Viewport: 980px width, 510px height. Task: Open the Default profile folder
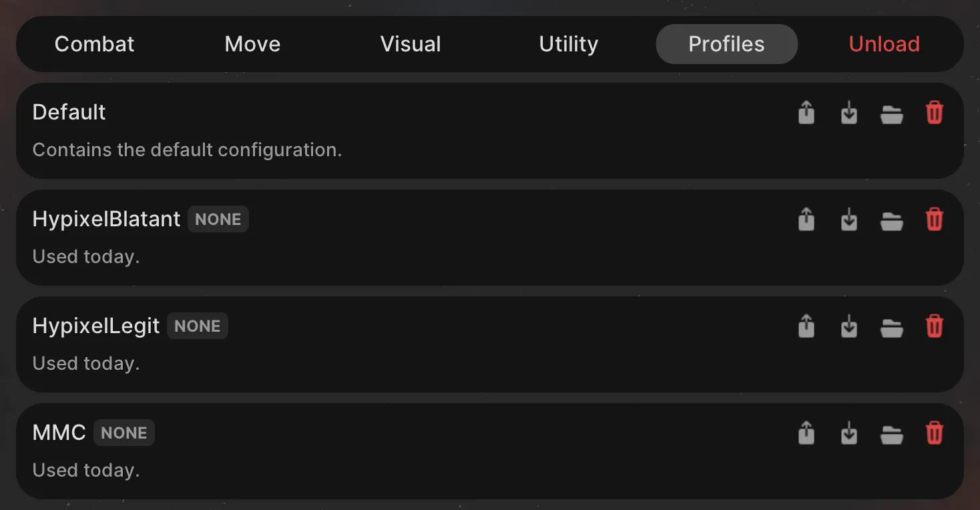[x=892, y=113]
